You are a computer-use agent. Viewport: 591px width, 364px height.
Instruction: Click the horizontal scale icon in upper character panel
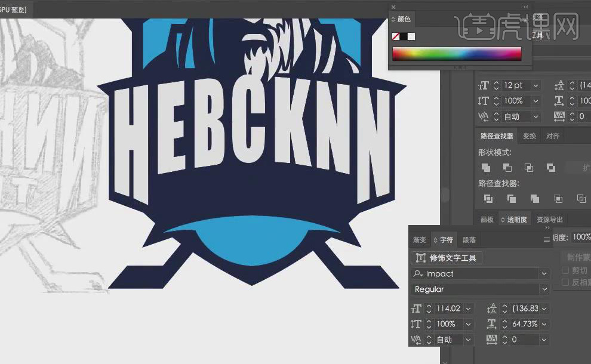[x=559, y=101]
